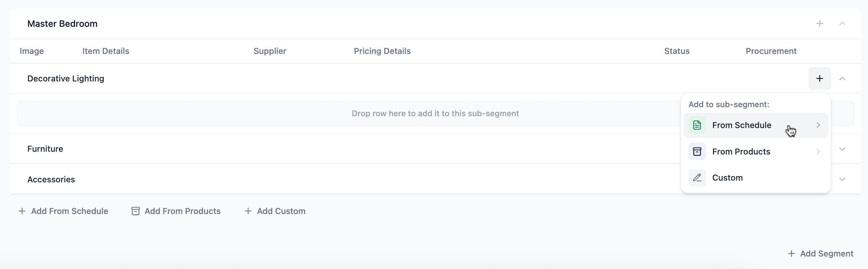Click the plus button beside Decorative Lighting
This screenshot has height=269, width=868.
[820, 79]
